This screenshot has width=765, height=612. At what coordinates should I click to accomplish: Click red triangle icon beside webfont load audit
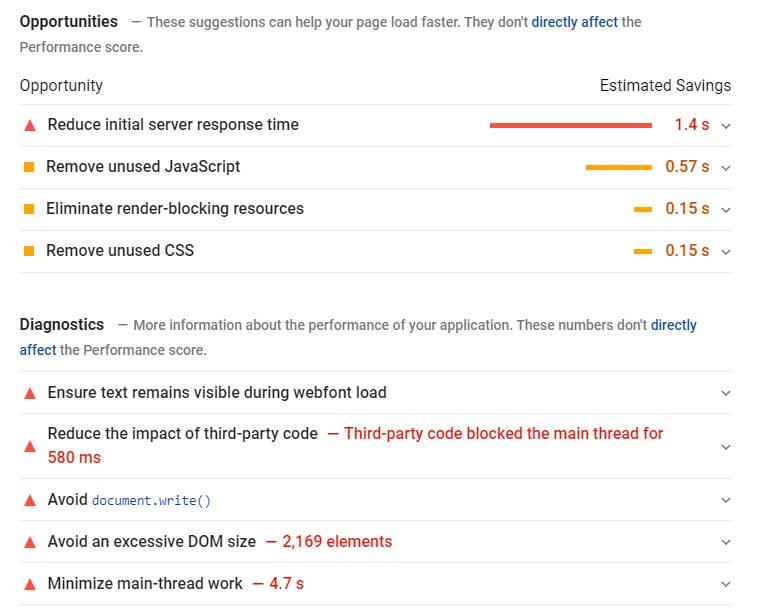[x=30, y=393]
